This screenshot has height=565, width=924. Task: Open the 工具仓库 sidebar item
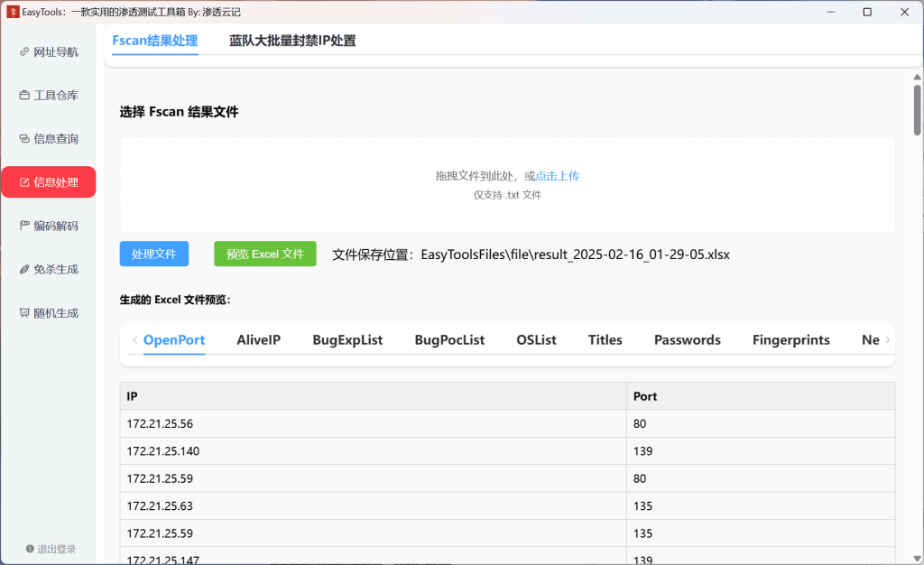(x=49, y=95)
